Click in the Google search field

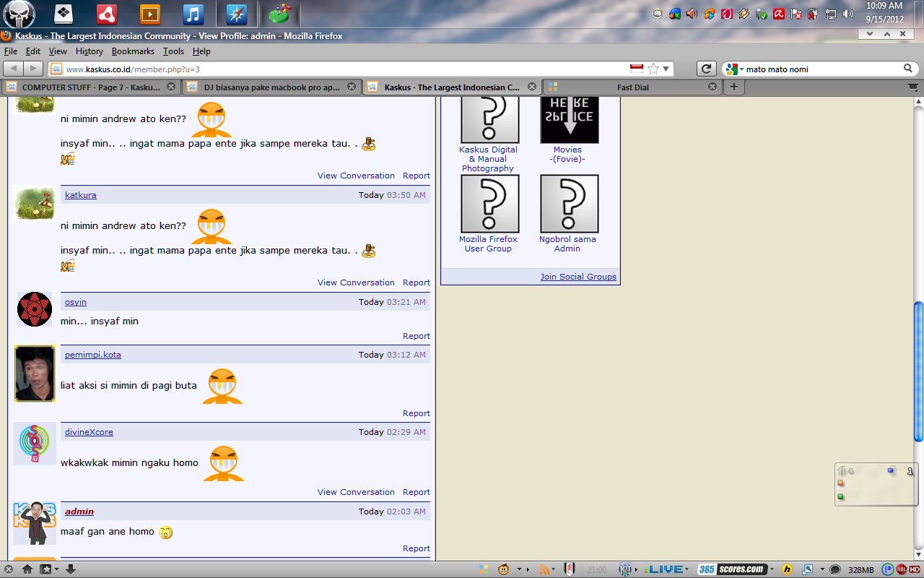[x=822, y=69]
